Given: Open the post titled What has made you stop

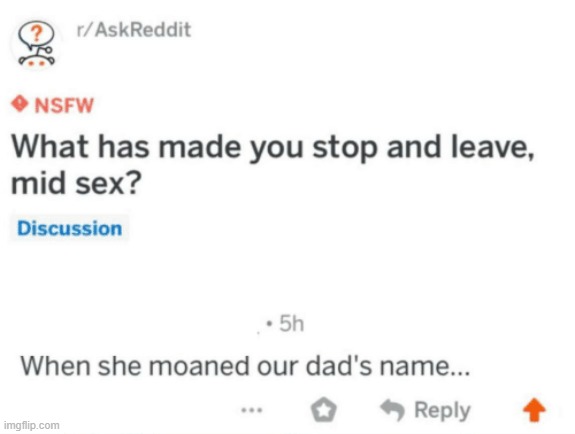Looking at the screenshot, I should (x=272, y=165).
